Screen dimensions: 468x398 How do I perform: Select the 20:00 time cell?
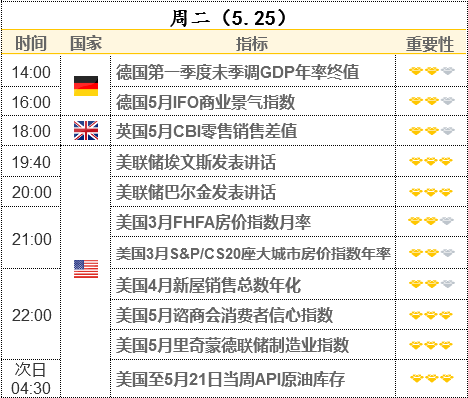point(31,192)
